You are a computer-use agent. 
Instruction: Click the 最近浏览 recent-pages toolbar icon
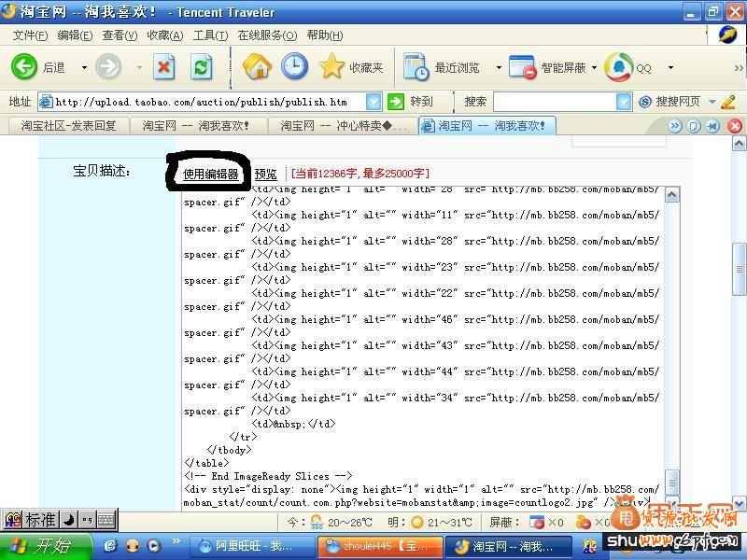tap(415, 67)
